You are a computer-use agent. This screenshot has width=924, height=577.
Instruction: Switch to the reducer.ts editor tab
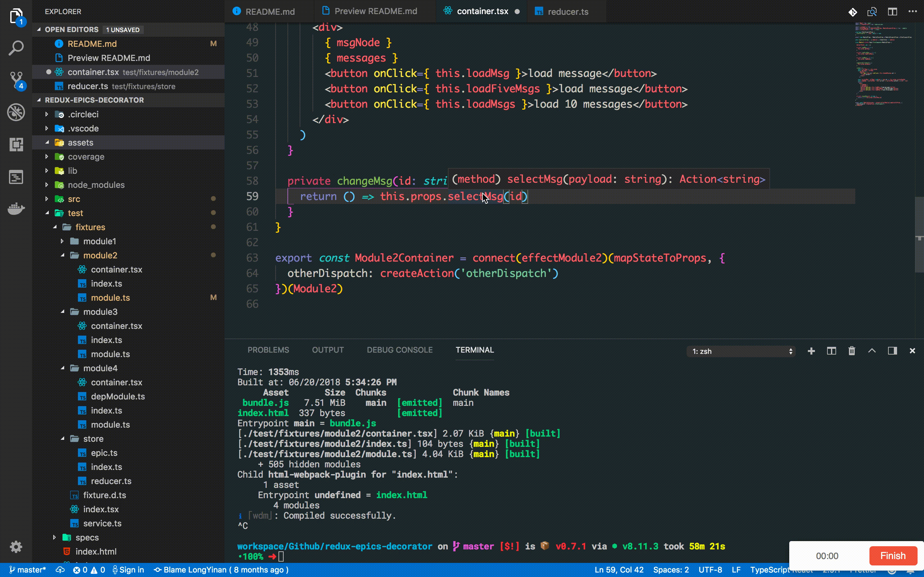567,12
